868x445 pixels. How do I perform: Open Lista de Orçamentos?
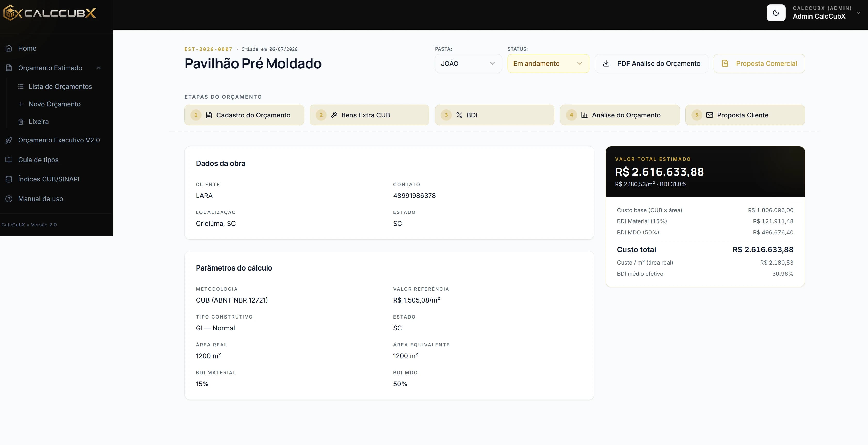point(60,86)
